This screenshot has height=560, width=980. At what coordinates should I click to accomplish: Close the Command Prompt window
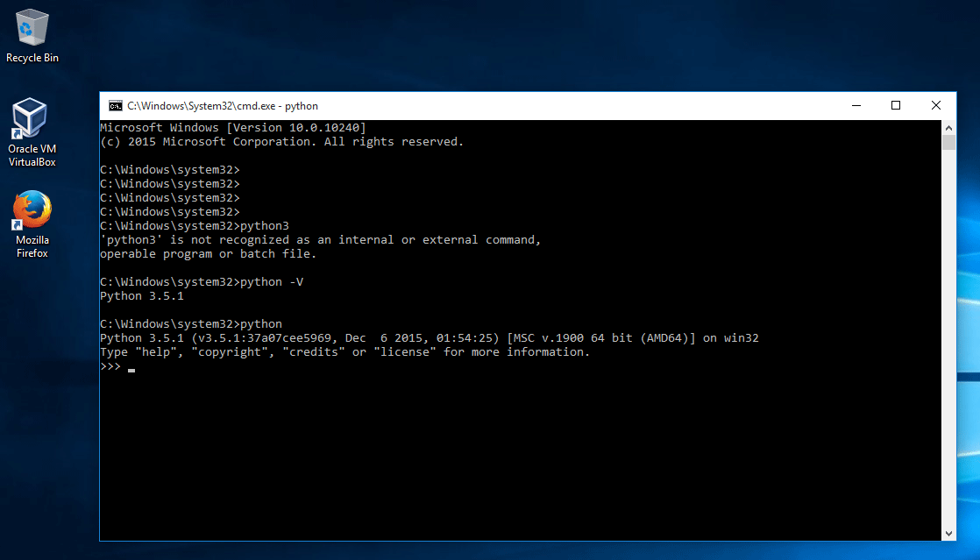coord(935,104)
